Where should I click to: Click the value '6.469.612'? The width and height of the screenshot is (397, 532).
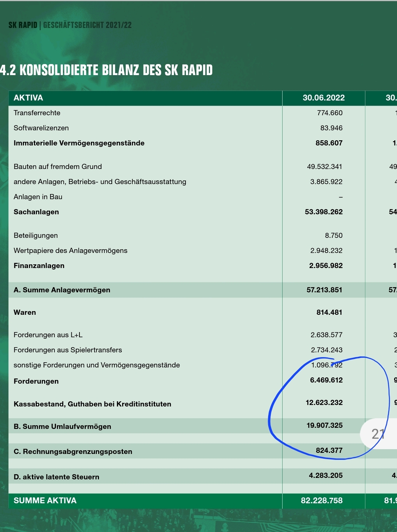click(326, 380)
